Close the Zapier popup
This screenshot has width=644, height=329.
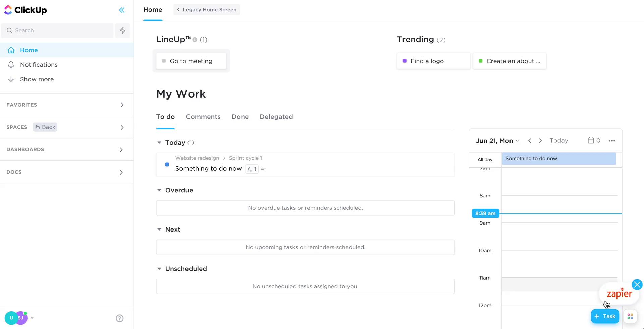[637, 285]
